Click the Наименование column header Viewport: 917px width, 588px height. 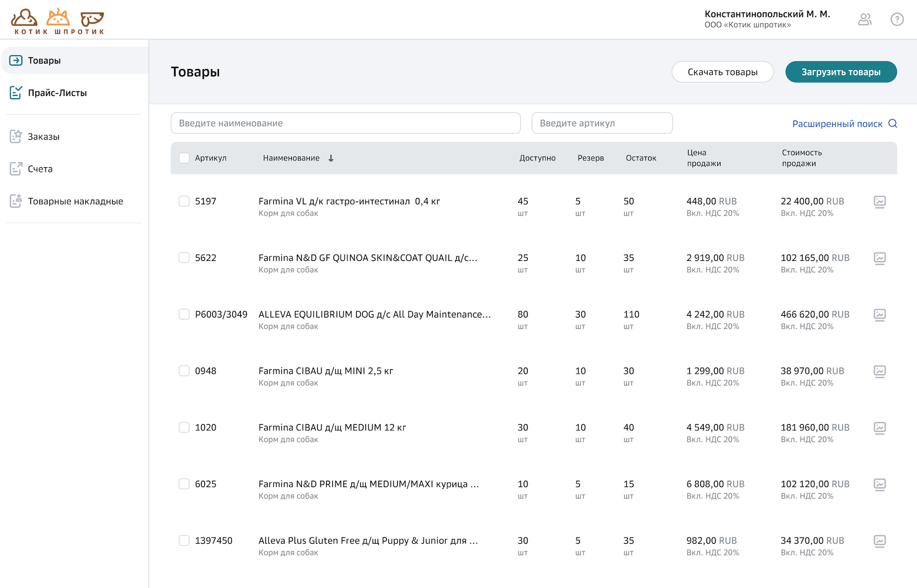[291, 158]
